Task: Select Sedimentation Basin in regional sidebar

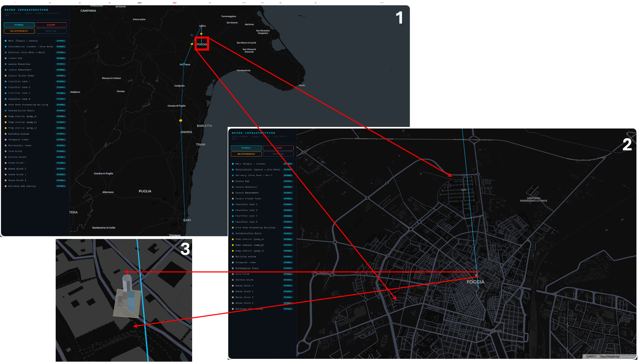Action: (x=35, y=111)
